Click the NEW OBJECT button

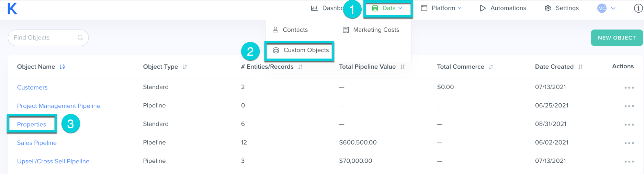point(617,38)
